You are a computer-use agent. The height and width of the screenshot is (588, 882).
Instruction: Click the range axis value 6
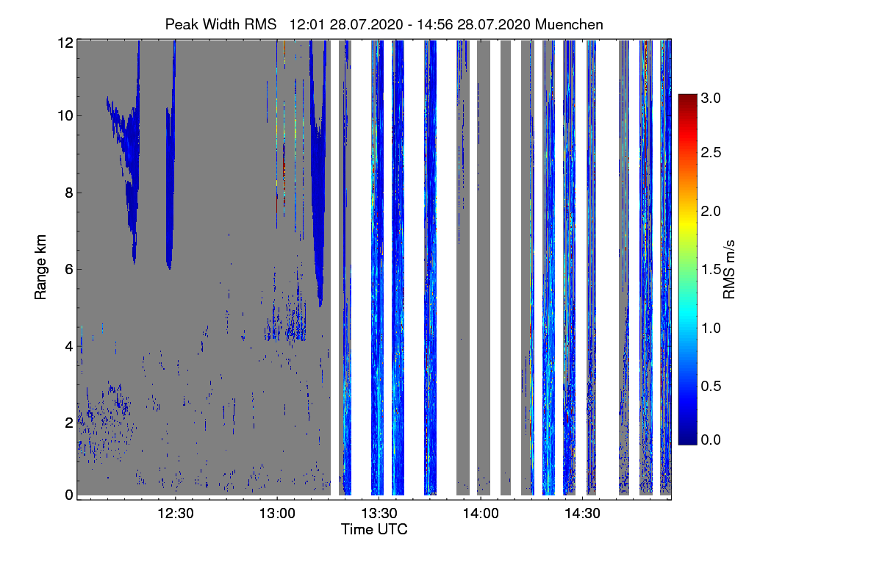click(x=68, y=269)
